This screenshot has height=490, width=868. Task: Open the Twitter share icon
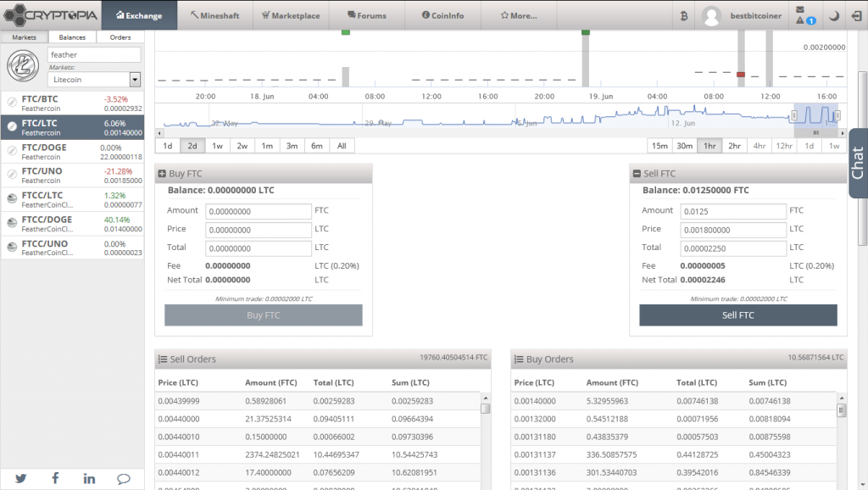[x=21, y=478]
